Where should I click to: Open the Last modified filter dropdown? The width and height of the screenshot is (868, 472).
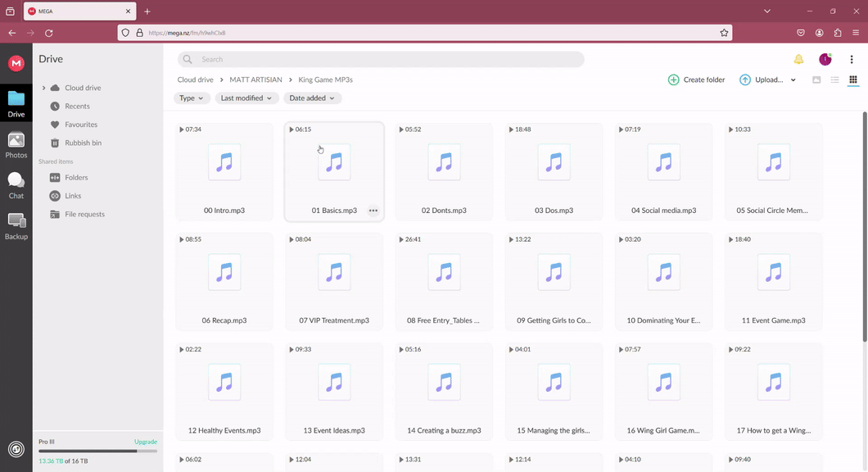click(x=246, y=98)
